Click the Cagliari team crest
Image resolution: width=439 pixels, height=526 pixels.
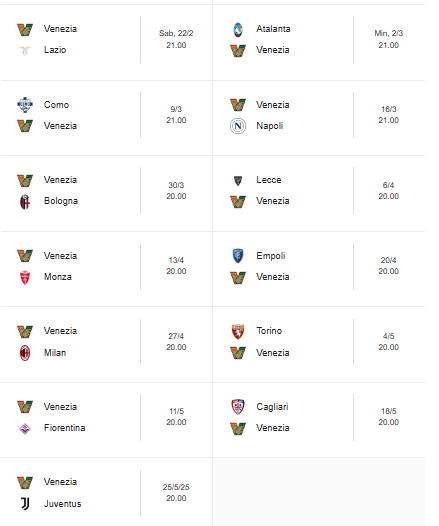click(238, 407)
